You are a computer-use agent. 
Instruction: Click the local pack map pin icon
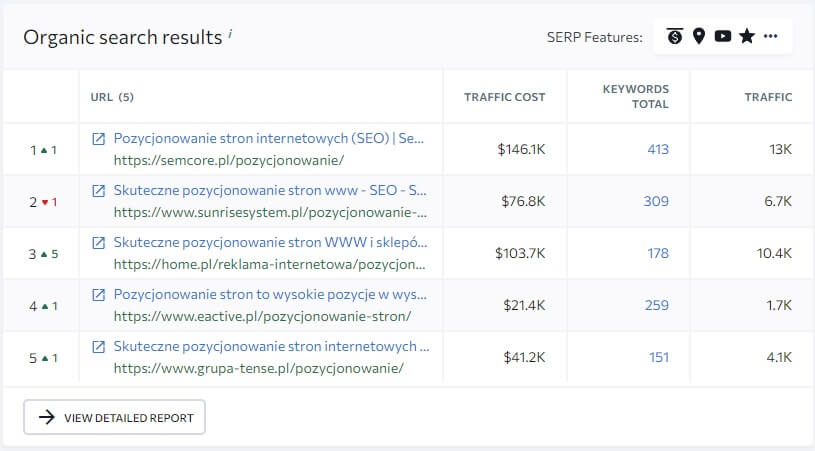699,37
